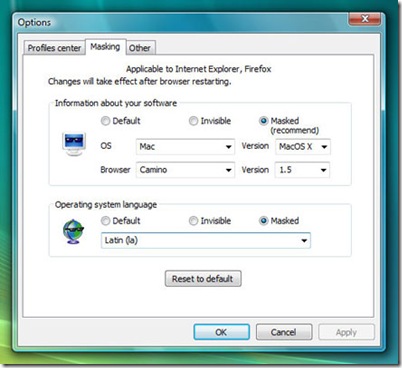This screenshot has height=368, width=402.
Task: Click the globe with sunglasses icon
Action: click(73, 231)
